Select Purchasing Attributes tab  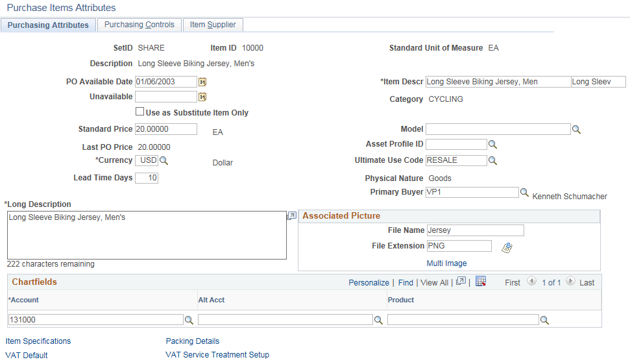click(48, 25)
